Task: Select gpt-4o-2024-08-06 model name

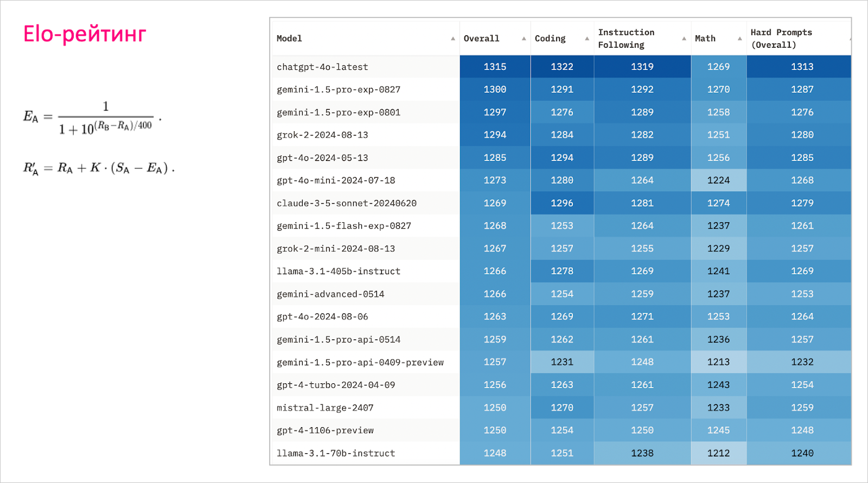Action: click(x=322, y=317)
